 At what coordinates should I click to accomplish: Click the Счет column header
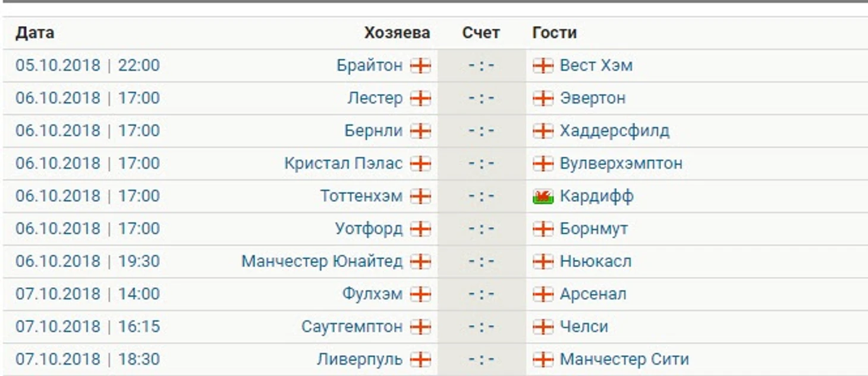click(481, 33)
